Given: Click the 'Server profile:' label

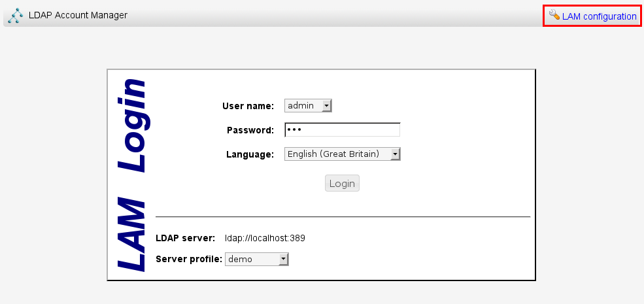Looking at the screenshot, I should [189, 260].
